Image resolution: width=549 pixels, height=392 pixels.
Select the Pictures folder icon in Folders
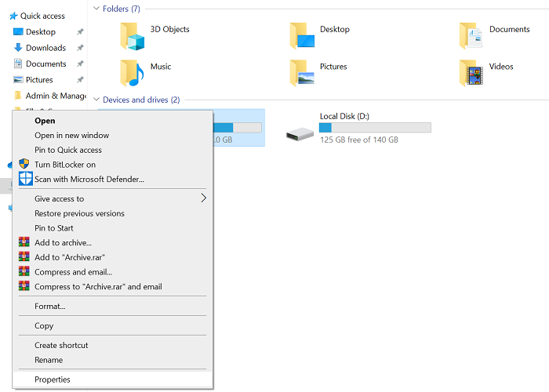pyautogui.click(x=302, y=73)
